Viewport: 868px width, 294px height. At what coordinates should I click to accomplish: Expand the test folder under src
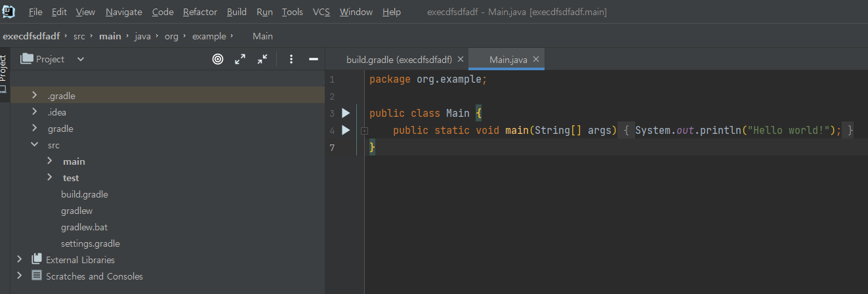[50, 177]
